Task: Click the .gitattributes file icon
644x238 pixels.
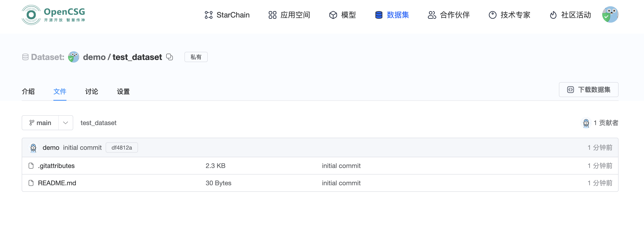Action: click(31, 166)
